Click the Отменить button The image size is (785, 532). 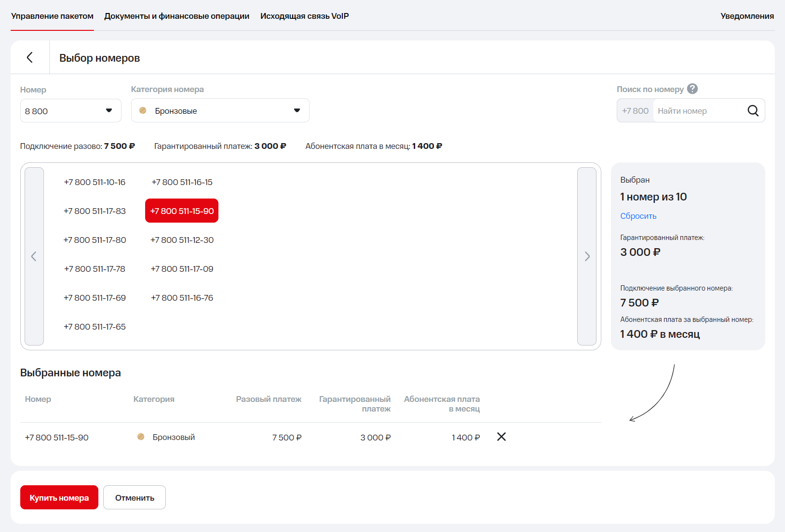point(135,498)
